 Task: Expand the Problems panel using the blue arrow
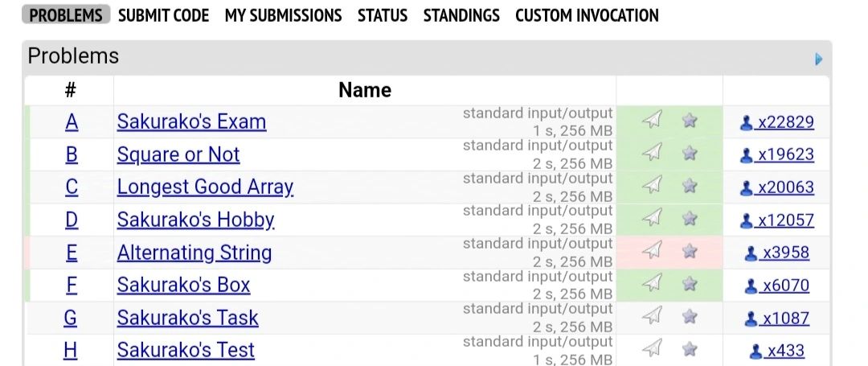(x=819, y=60)
